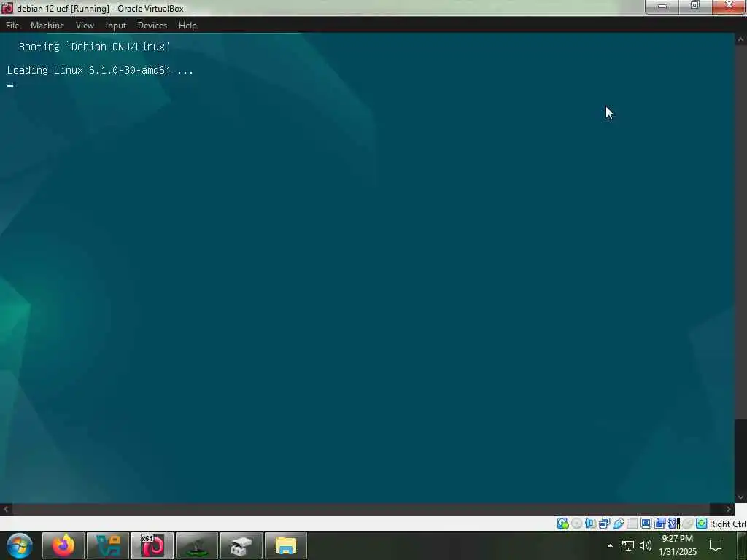Click the audio status bar icon
The image size is (747, 560).
click(x=590, y=524)
